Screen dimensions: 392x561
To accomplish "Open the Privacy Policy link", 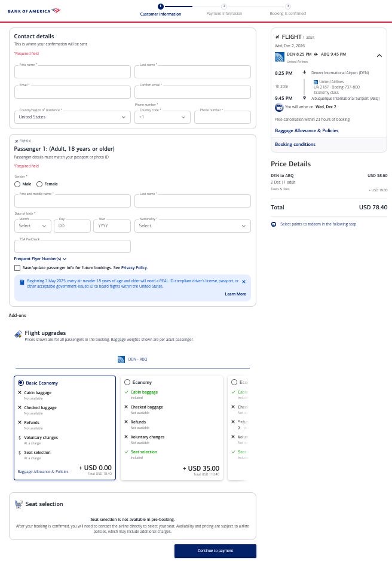I will 134,267.
